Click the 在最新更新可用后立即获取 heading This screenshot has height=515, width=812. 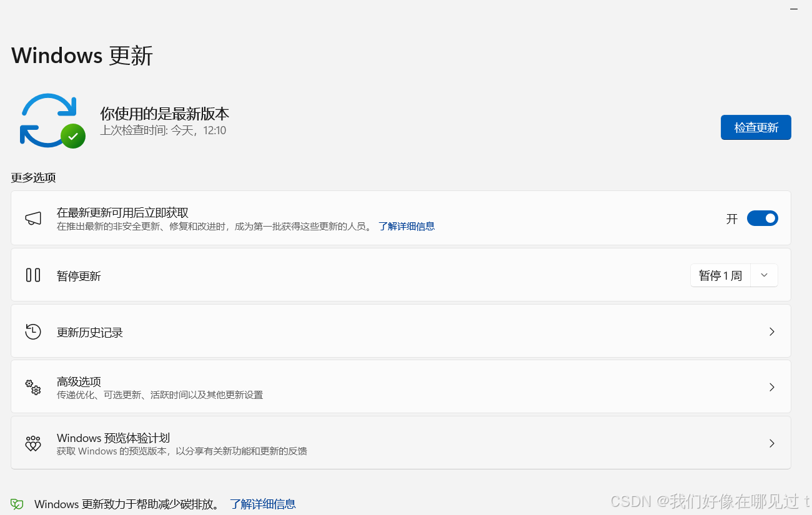pyautogui.click(x=122, y=212)
